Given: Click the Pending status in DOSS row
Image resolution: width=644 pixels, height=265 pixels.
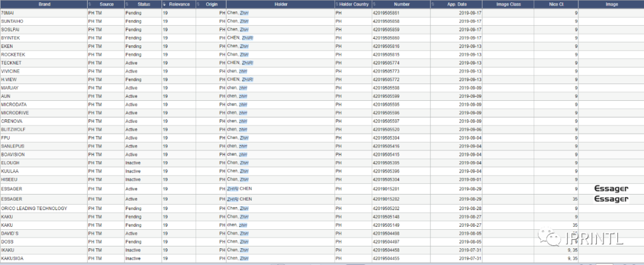Looking at the screenshot, I should coord(133,242).
